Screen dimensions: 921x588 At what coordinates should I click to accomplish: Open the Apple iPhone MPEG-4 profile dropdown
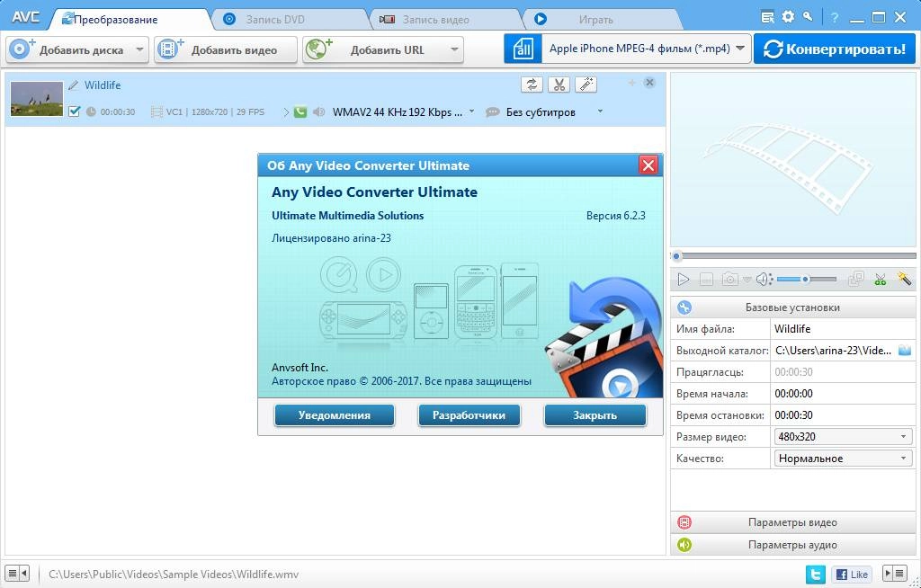point(646,49)
